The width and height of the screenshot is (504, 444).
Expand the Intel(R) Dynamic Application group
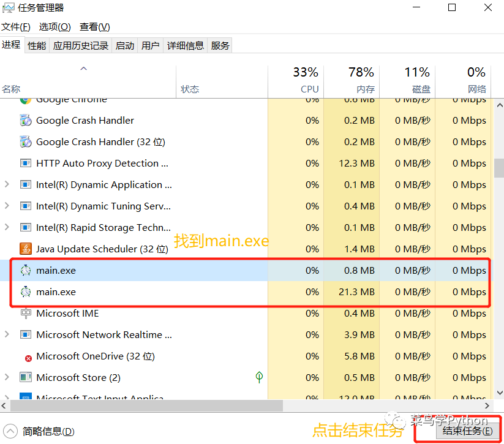click(x=7, y=184)
